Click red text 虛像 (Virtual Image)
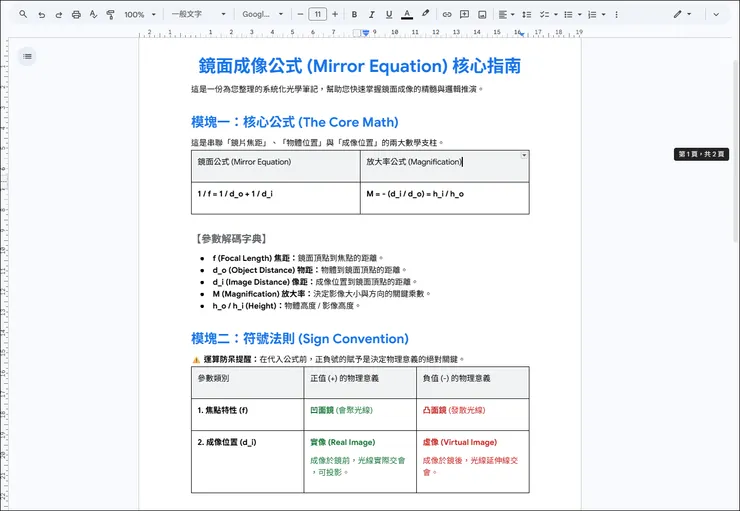This screenshot has height=511, width=740. pyautogui.click(x=460, y=442)
